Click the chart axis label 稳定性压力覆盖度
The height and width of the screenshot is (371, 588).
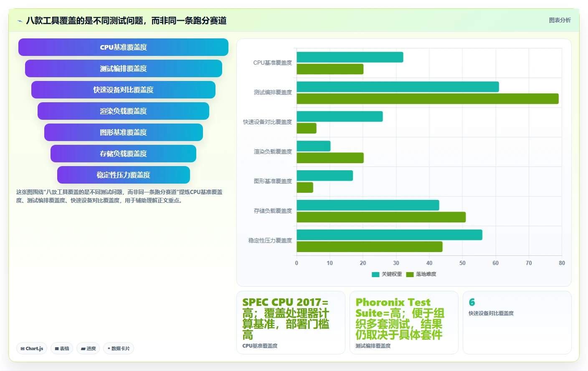pos(270,241)
